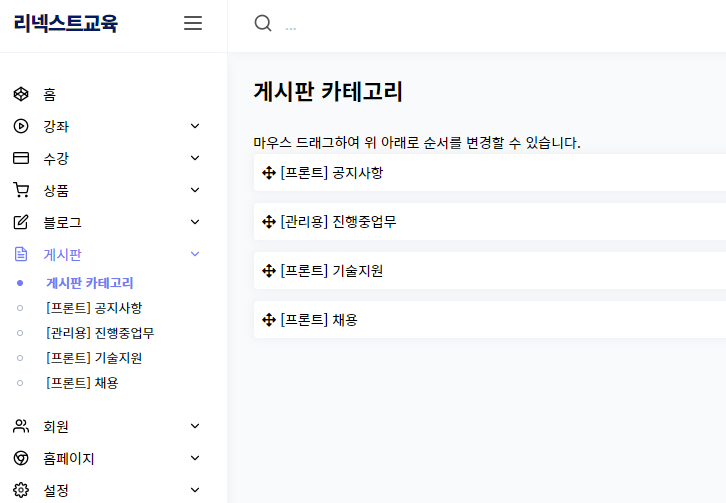Expand the 홈페이지 chevron
The height and width of the screenshot is (503, 726).
[195, 458]
